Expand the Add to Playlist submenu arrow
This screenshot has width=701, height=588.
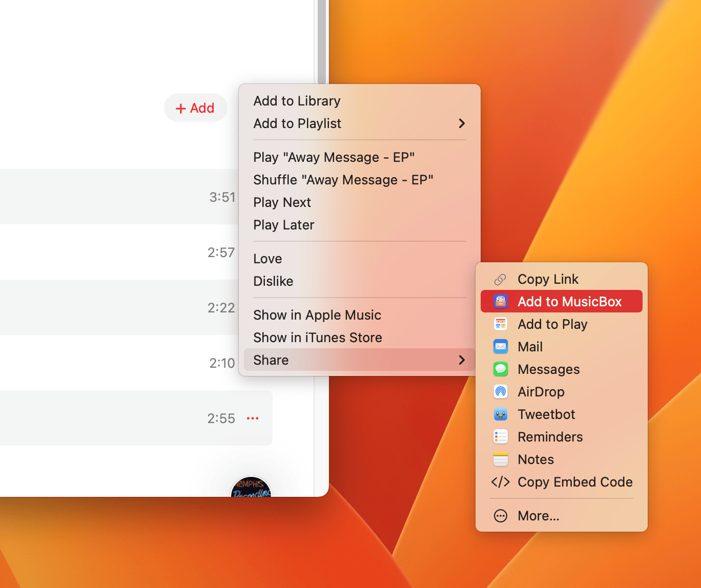click(462, 123)
